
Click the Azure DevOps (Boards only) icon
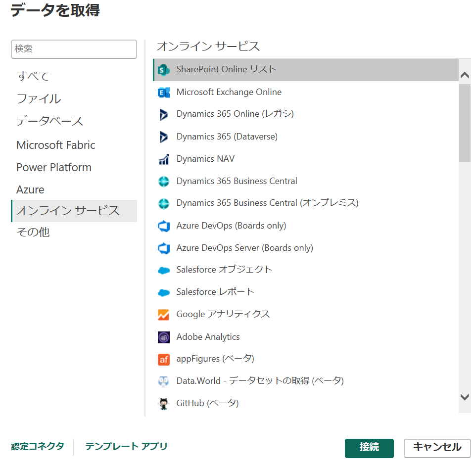point(164,226)
